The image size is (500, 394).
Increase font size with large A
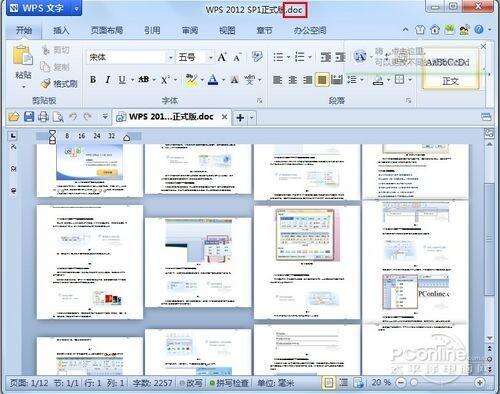(222, 57)
